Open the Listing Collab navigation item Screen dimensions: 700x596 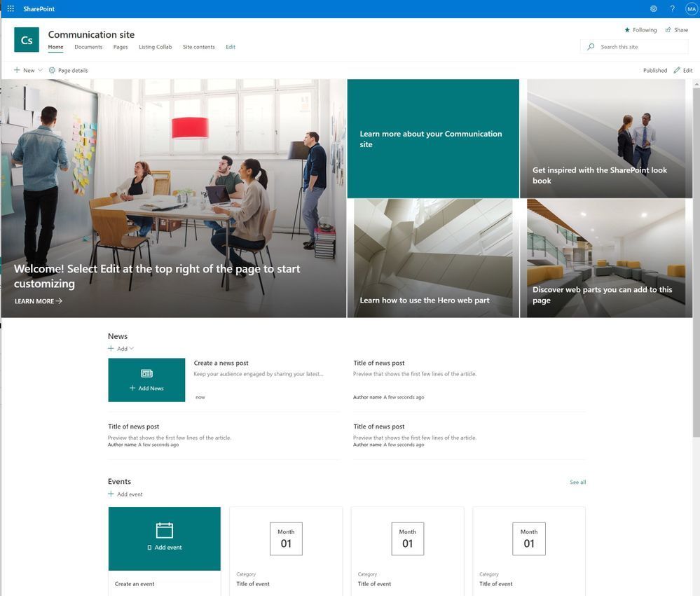[155, 47]
